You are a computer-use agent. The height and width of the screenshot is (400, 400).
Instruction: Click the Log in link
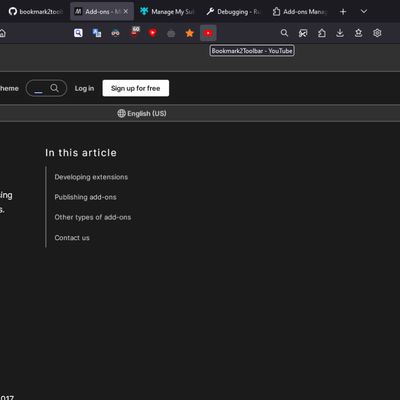(x=84, y=88)
